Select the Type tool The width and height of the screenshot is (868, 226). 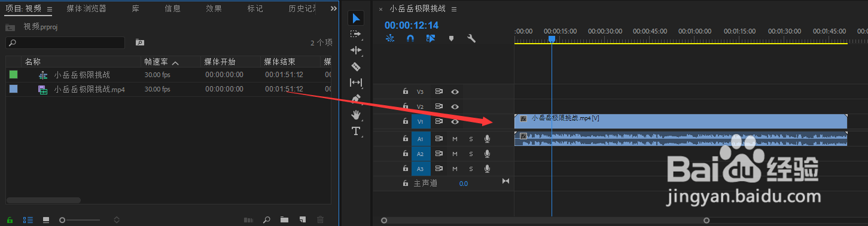coord(356,131)
